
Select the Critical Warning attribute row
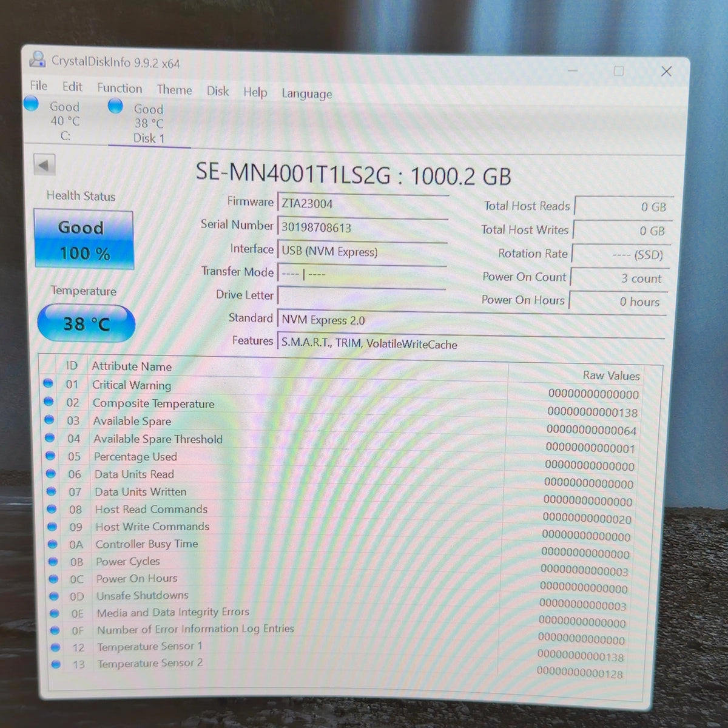(342, 389)
